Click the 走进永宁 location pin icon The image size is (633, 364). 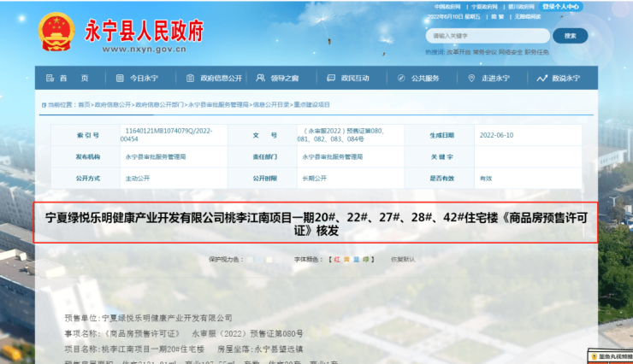(471, 79)
